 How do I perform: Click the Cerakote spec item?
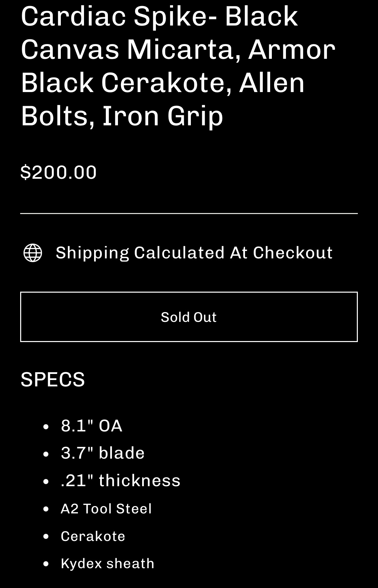coord(93,536)
